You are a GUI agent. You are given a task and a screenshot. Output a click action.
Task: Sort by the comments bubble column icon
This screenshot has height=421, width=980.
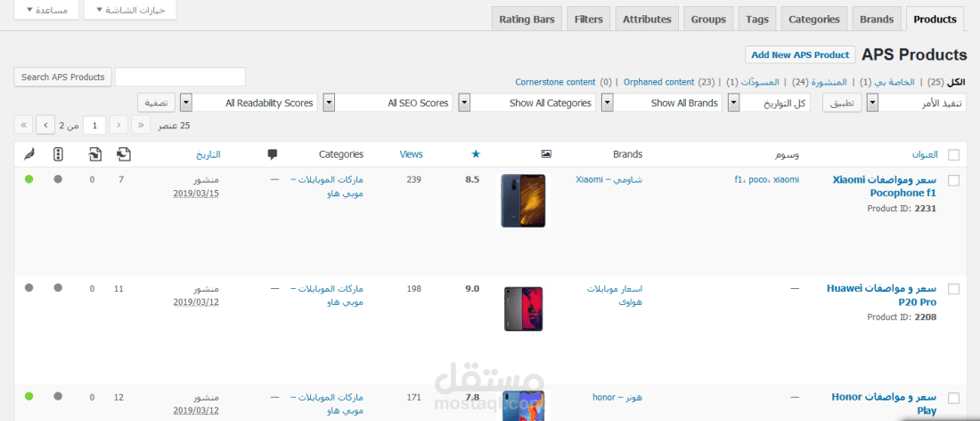point(272,154)
